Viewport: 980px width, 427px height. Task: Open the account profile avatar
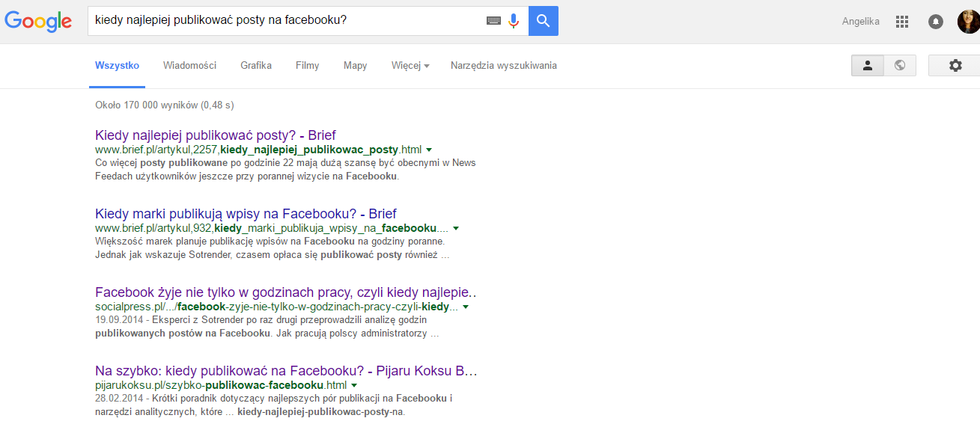tap(968, 22)
